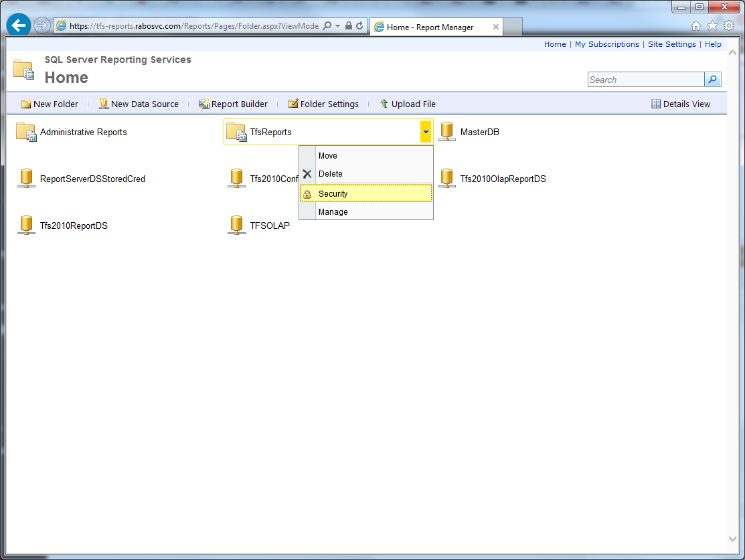This screenshot has width=745, height=560.
Task: Select Move from the context menu
Action: pos(327,156)
